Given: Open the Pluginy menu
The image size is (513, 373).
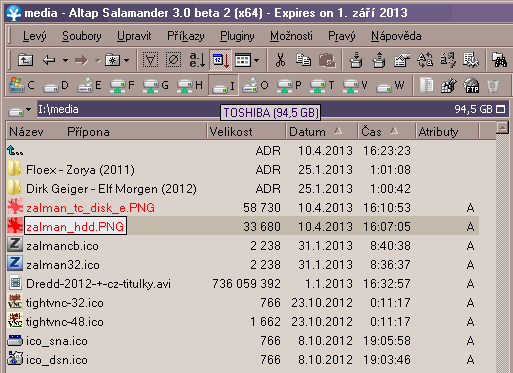Looking at the screenshot, I should 237,36.
